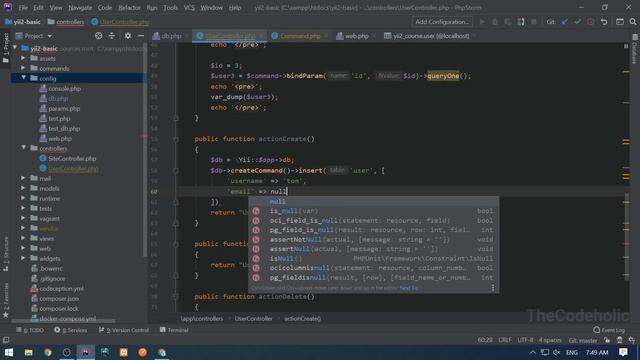This screenshot has height=360, width=640.
Task: Select codeception.yml in the project tree
Action: click(x=61, y=289)
